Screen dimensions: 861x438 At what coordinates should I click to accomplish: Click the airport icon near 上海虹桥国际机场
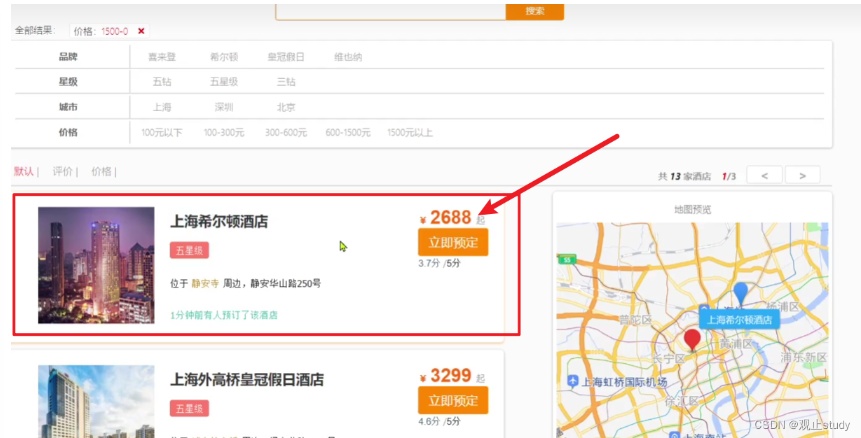click(x=573, y=380)
